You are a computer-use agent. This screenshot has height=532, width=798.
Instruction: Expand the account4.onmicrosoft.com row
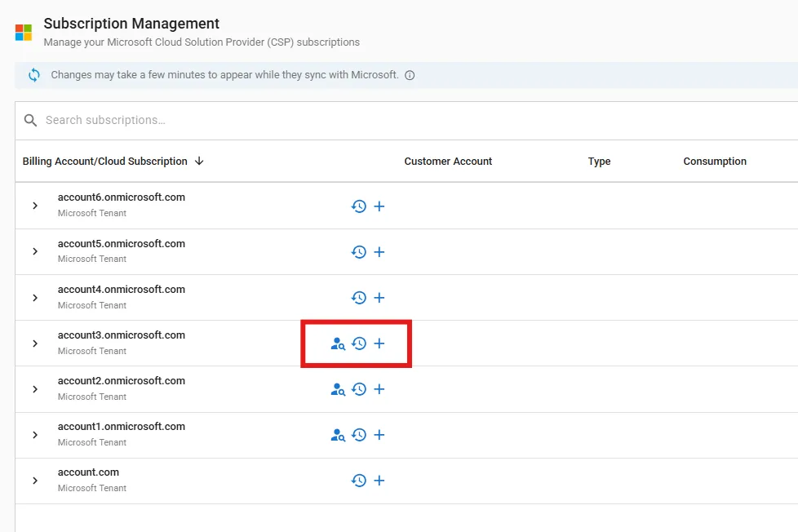pyautogui.click(x=35, y=297)
